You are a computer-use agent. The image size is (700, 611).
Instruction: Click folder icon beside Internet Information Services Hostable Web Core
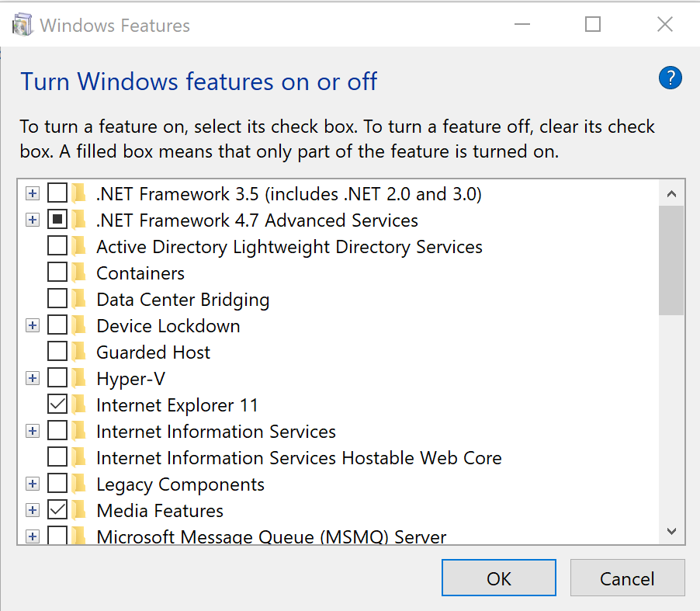[79, 457]
